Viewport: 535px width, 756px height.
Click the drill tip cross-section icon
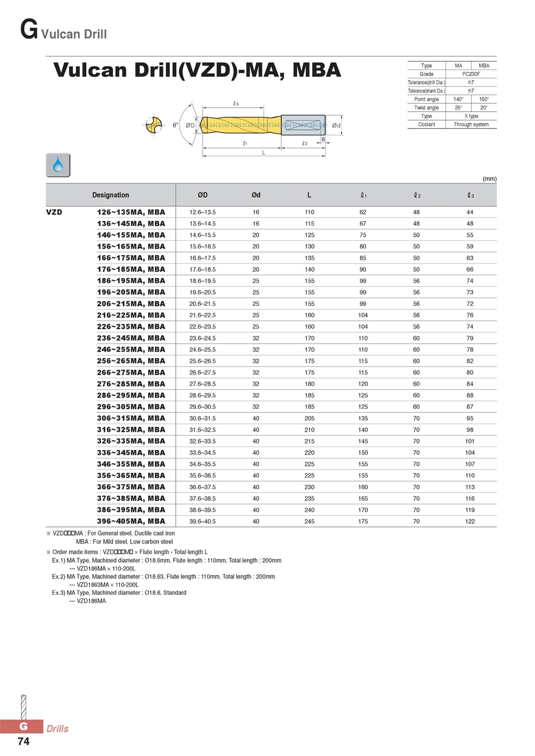(x=154, y=125)
